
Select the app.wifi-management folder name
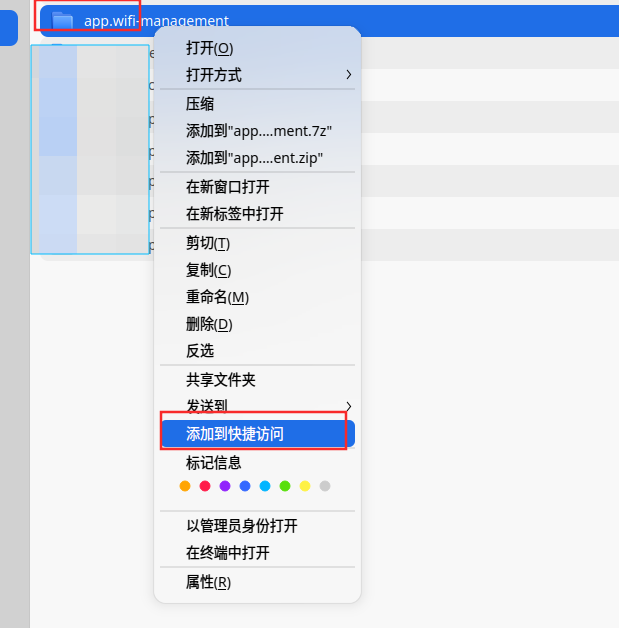pos(156,21)
